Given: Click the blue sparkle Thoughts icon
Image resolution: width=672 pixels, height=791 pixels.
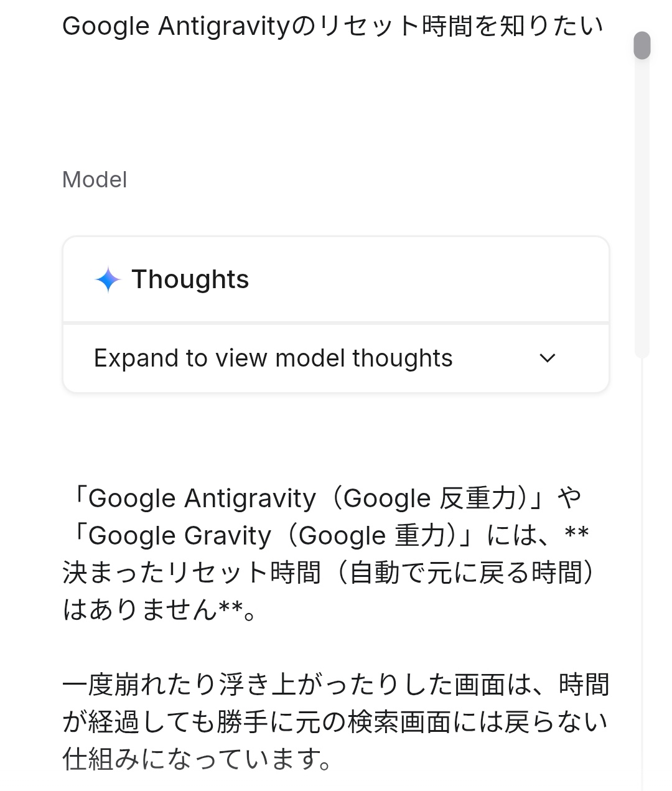Looking at the screenshot, I should coord(108,279).
